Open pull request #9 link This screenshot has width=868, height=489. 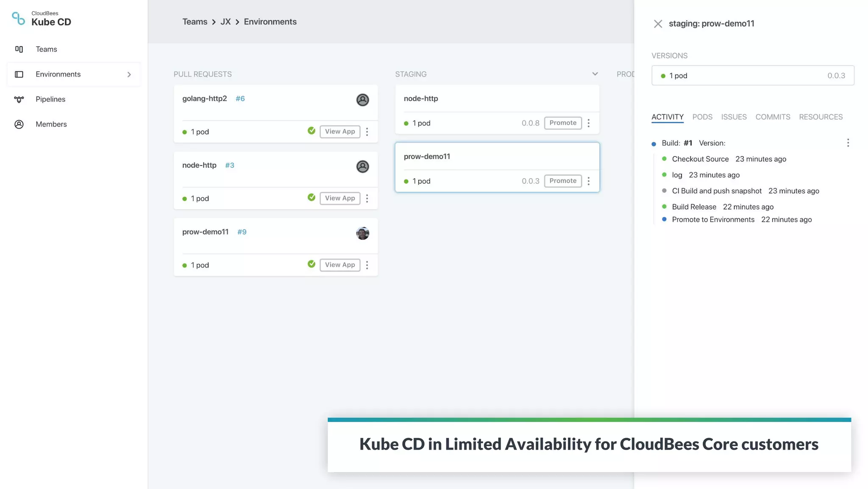coord(242,232)
